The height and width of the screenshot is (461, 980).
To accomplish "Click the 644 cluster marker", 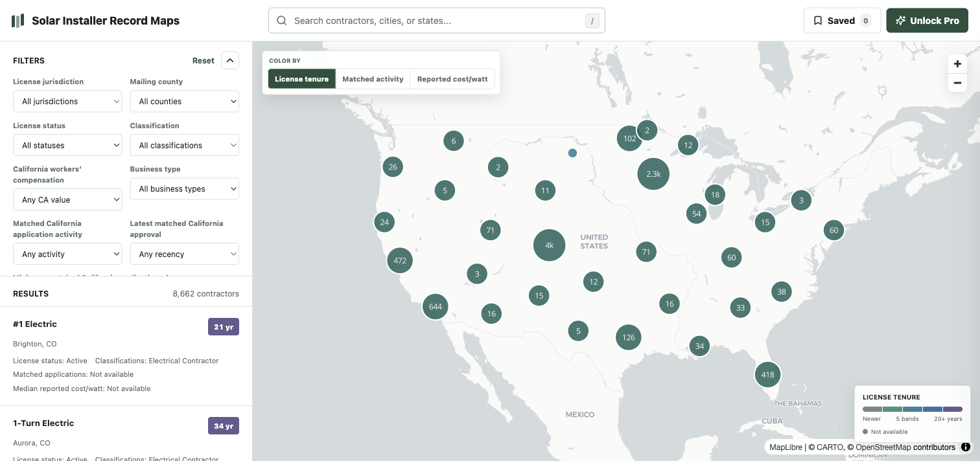I will pyautogui.click(x=436, y=307).
